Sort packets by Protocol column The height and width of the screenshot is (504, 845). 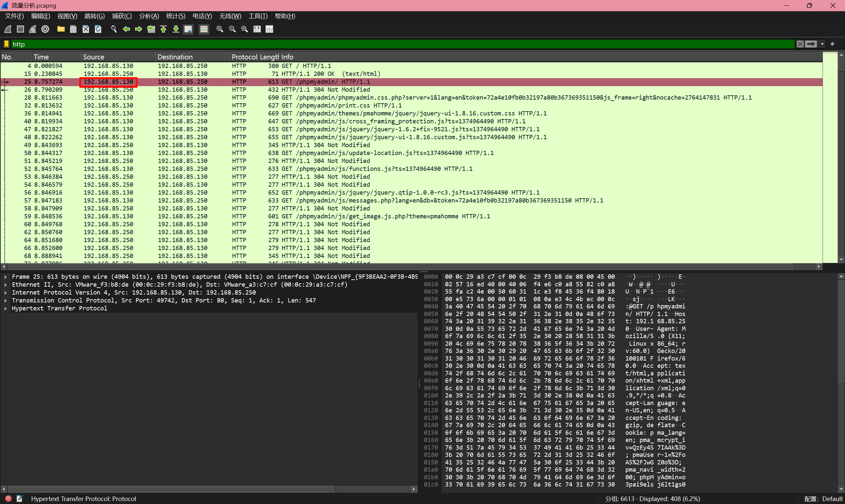point(244,57)
